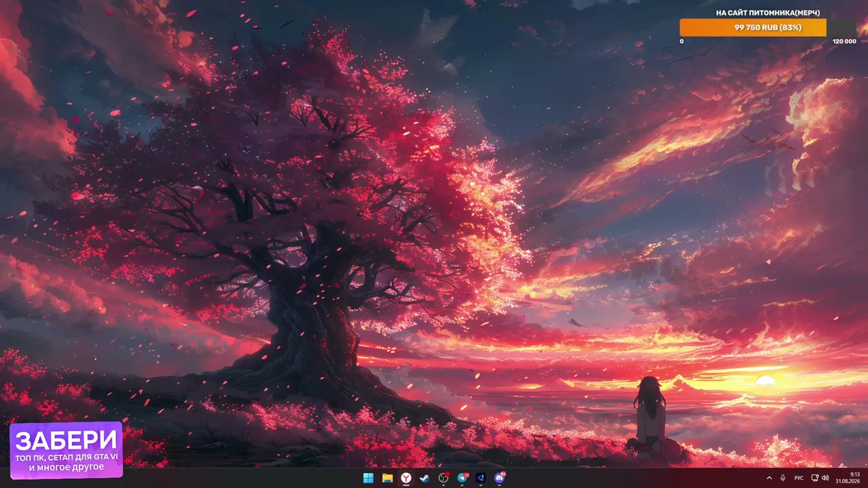Open the clock and date panel
The image size is (868, 488).
pyautogui.click(x=848, y=478)
